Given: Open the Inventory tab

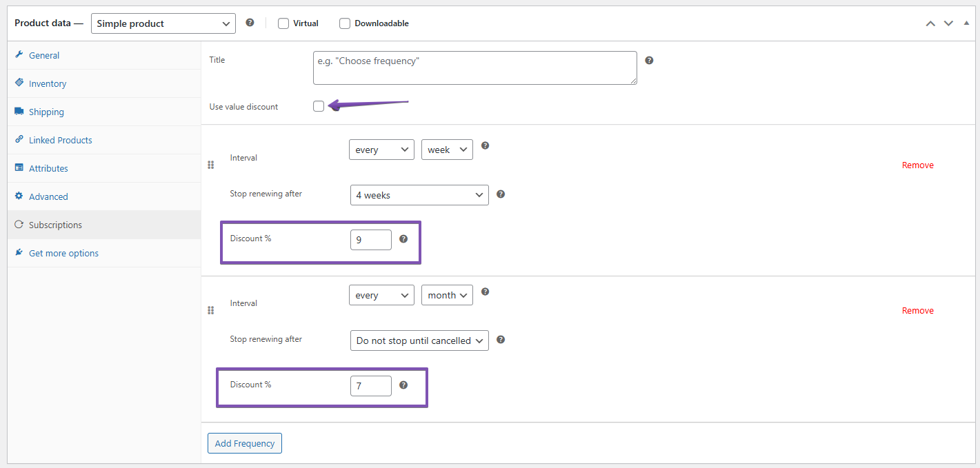Looking at the screenshot, I should click(x=48, y=83).
